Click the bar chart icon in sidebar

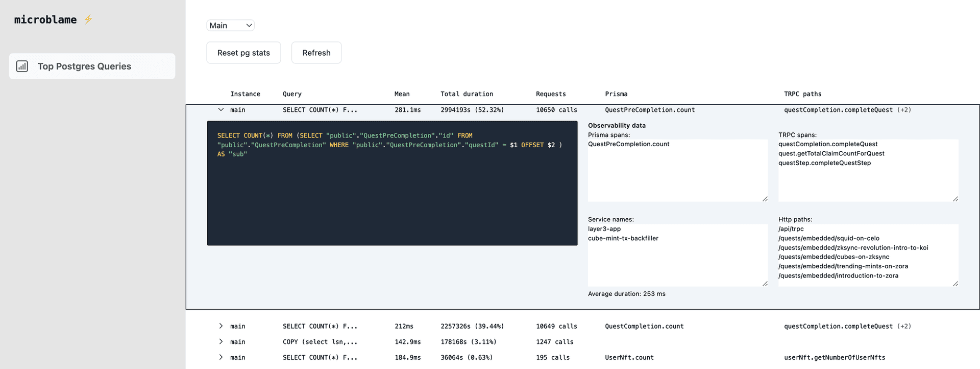[22, 66]
